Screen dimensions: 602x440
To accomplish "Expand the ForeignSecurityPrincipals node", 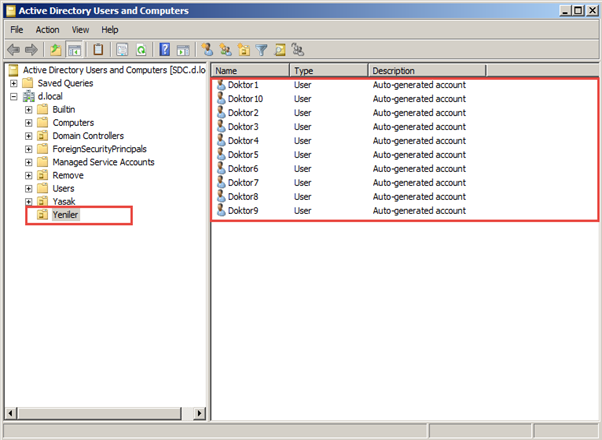I will (x=28, y=149).
